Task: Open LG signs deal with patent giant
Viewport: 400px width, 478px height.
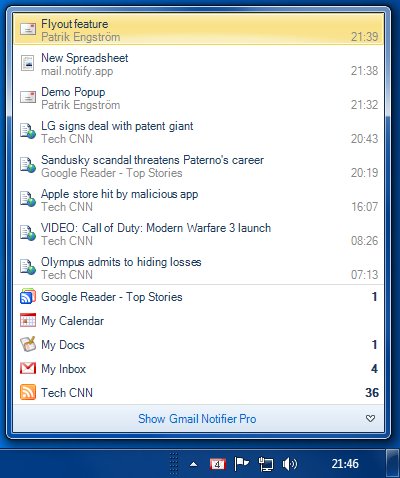Action: coord(199,131)
